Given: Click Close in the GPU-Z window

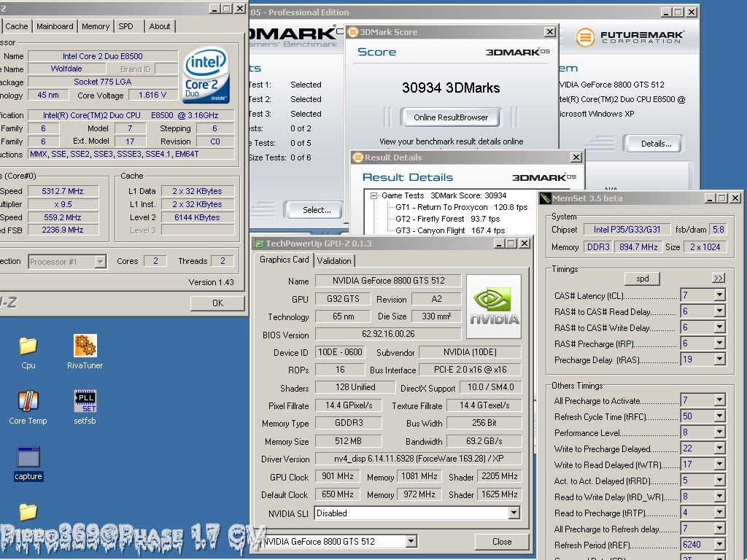Looking at the screenshot, I should (x=502, y=542).
